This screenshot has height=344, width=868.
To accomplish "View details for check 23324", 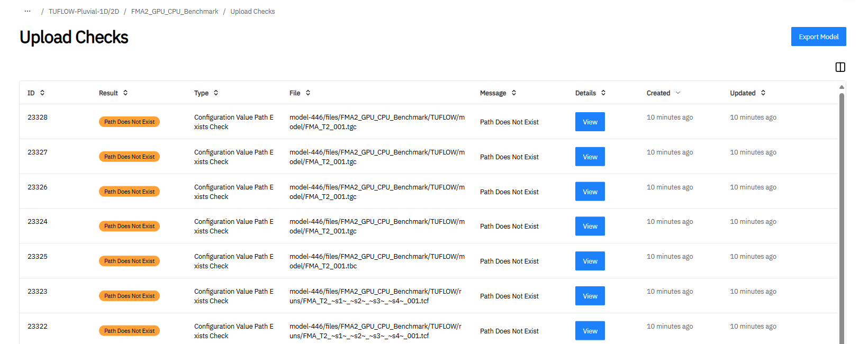I will point(590,226).
